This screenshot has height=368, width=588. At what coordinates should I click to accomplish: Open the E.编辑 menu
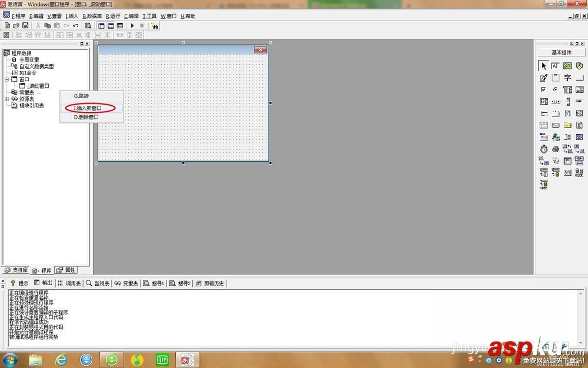(x=36, y=16)
